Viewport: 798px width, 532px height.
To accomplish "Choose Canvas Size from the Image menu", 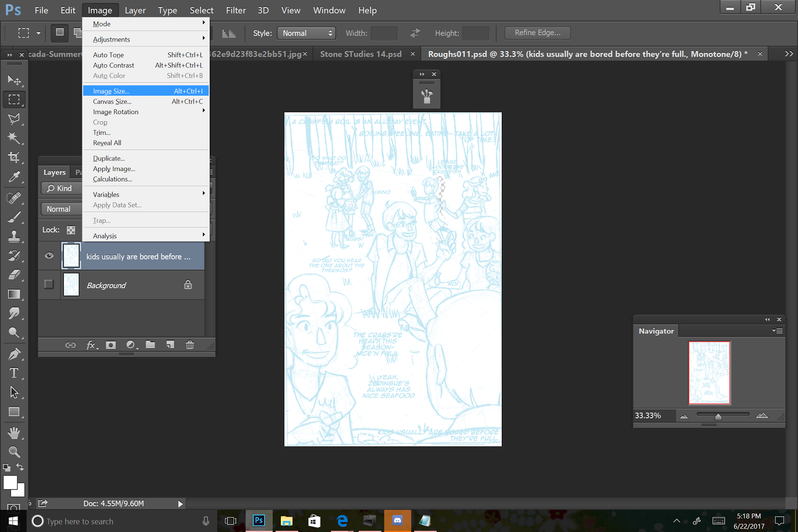I will click(146, 101).
